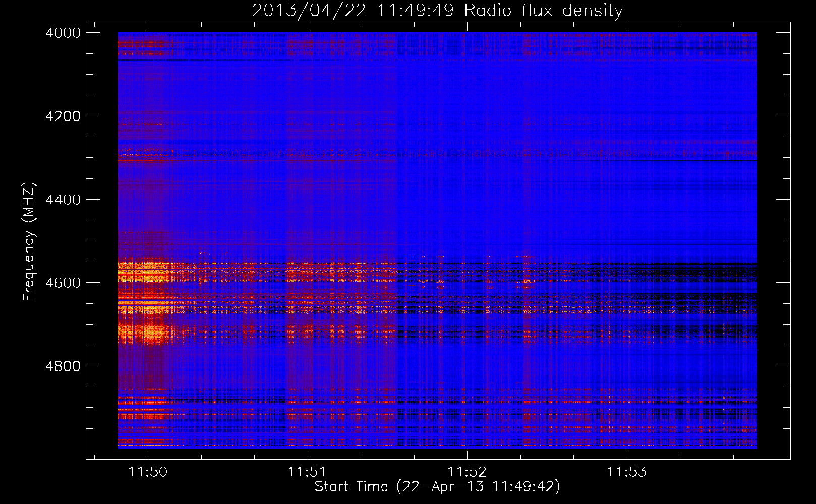Click the 11:52 time tick label
This screenshot has height=504, width=816.
click(x=467, y=472)
